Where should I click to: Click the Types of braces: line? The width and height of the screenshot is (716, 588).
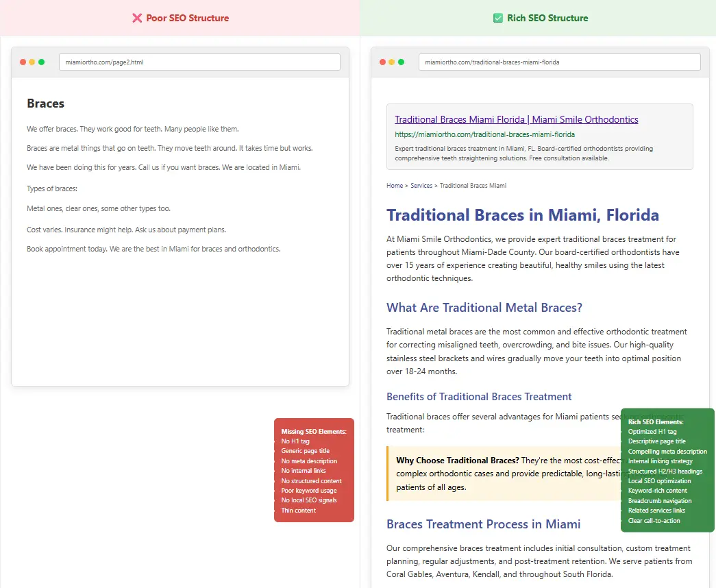pos(52,188)
